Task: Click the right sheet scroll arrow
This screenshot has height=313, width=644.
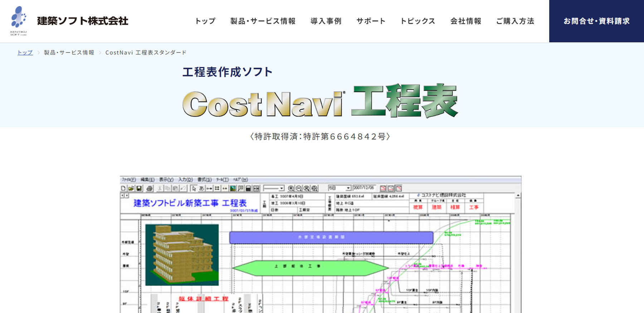Action: click(127, 195)
